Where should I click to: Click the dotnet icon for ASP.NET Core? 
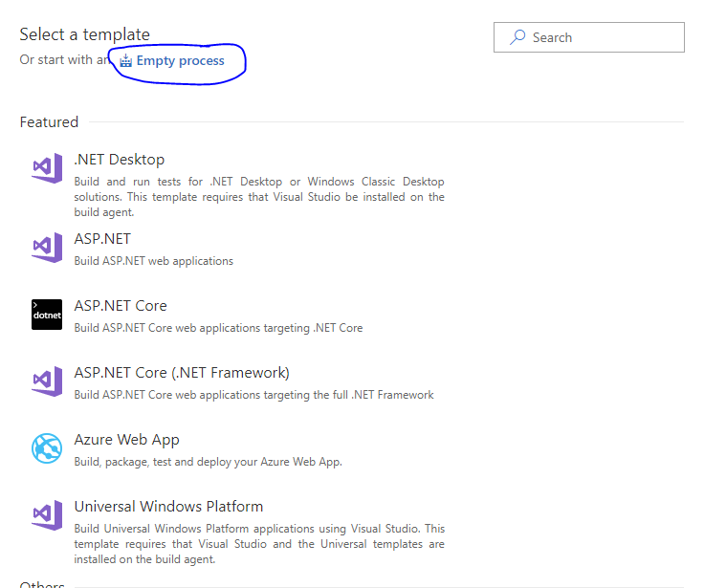click(x=47, y=315)
